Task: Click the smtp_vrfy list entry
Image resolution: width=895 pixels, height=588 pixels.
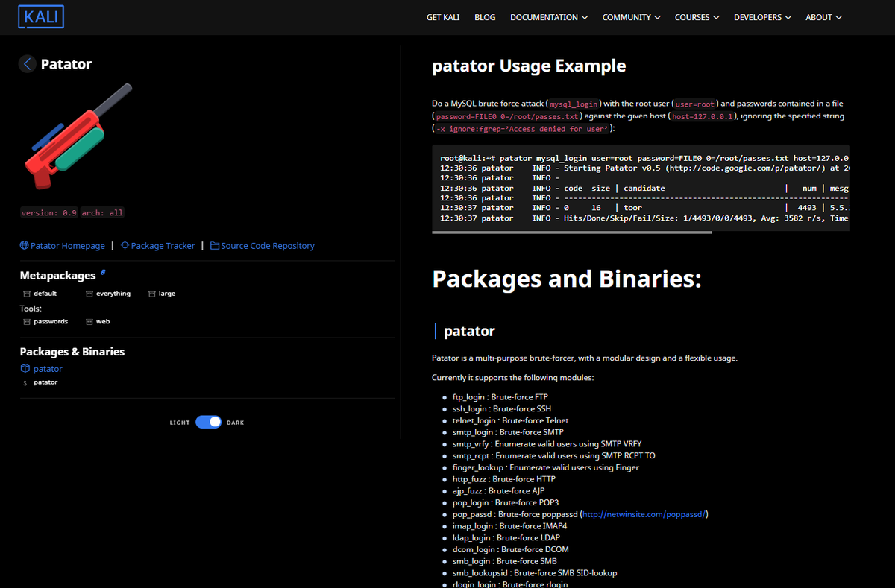Action: 547,444
